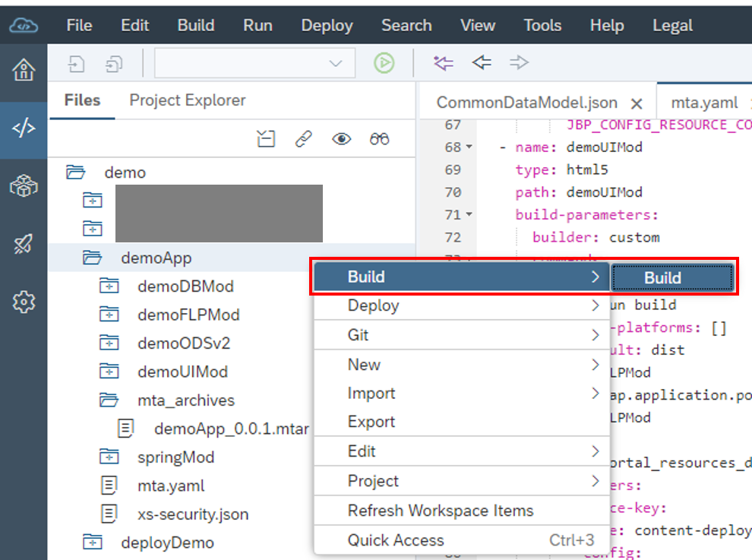Open the rocket icon in the left sidebar
The image size is (752, 560).
click(x=24, y=244)
